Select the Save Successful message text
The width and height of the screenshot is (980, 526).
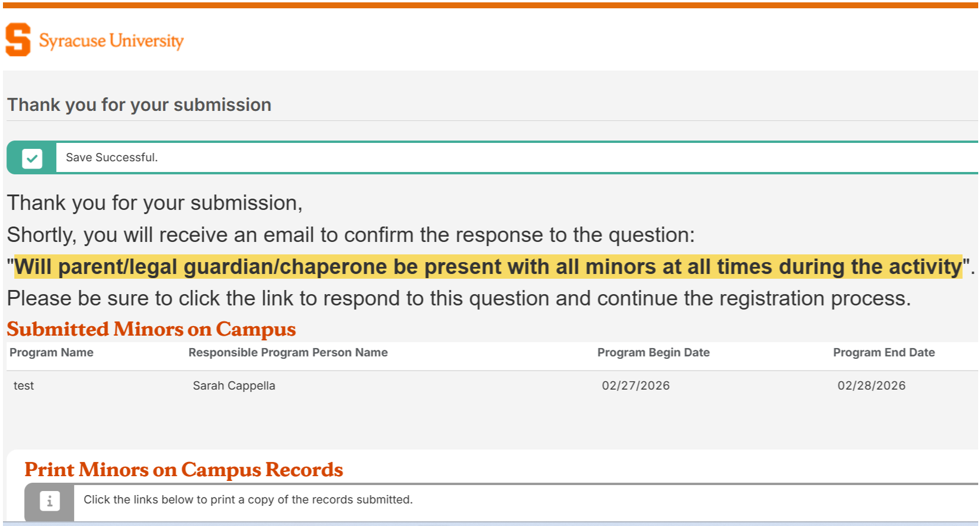click(111, 157)
